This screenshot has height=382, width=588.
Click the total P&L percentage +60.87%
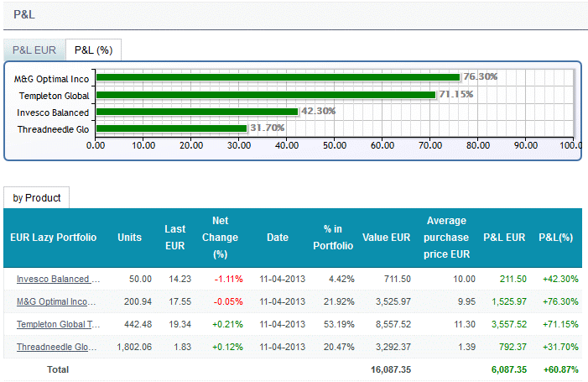point(561,369)
